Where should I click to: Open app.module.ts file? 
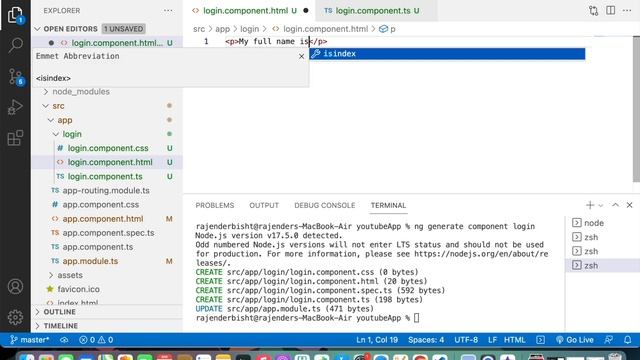click(x=90, y=261)
